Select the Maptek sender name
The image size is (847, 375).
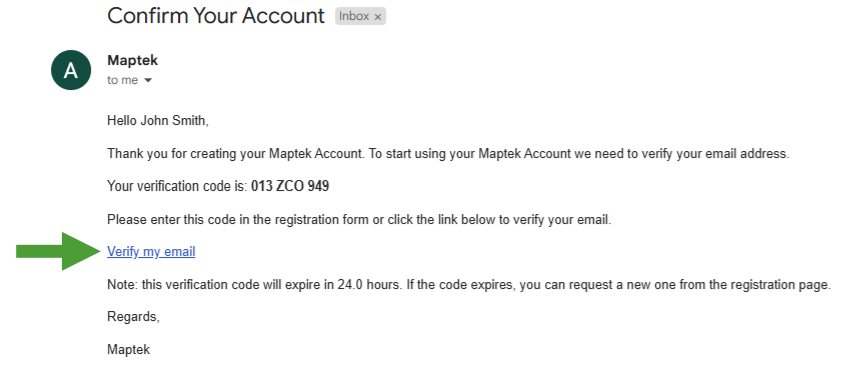133,60
